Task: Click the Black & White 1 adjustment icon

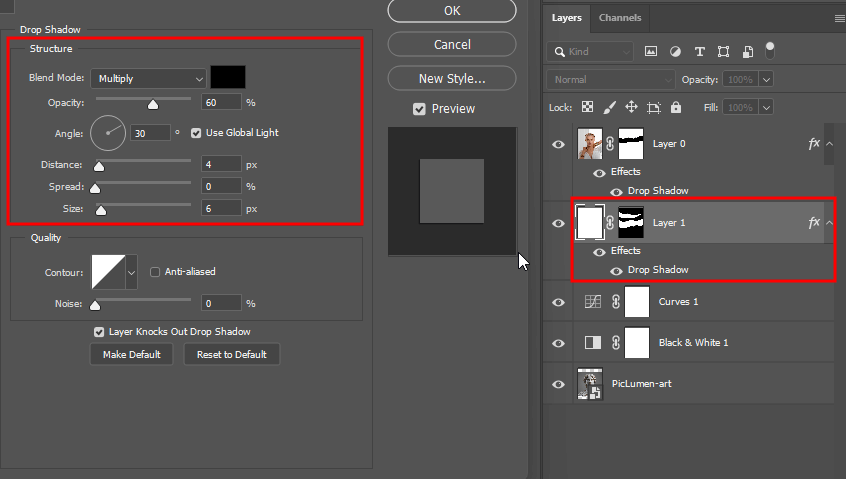Action: coord(593,343)
